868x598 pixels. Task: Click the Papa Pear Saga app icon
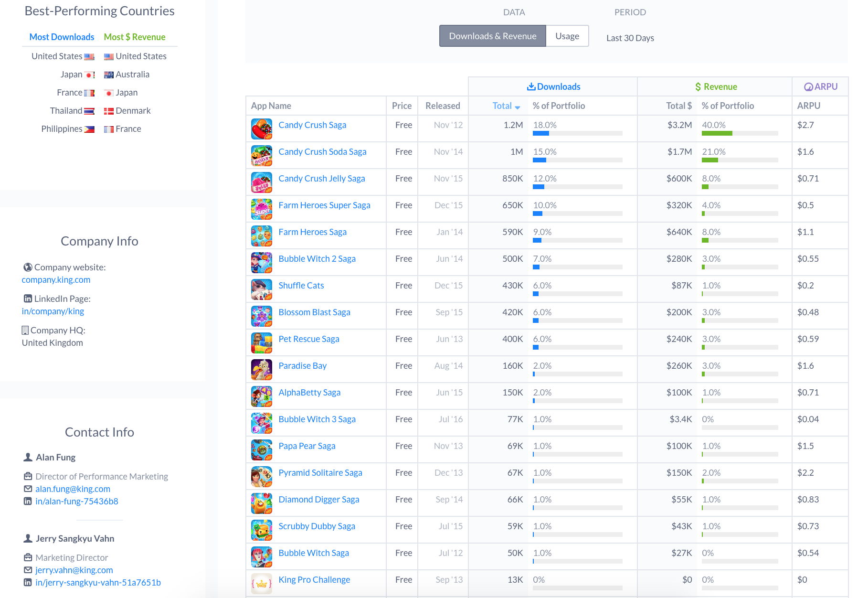262,450
